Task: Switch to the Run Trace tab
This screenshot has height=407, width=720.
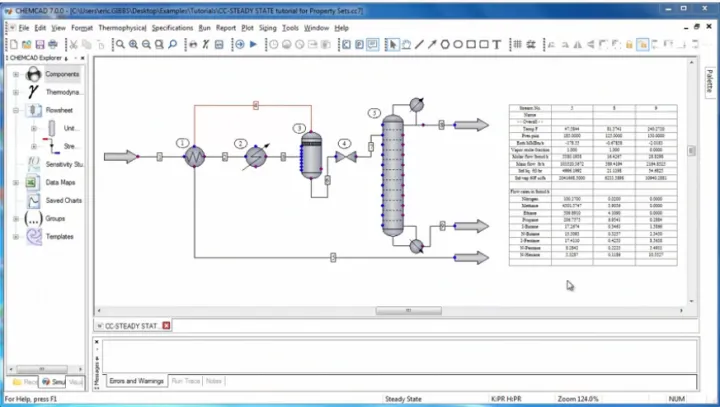Action: [185, 381]
